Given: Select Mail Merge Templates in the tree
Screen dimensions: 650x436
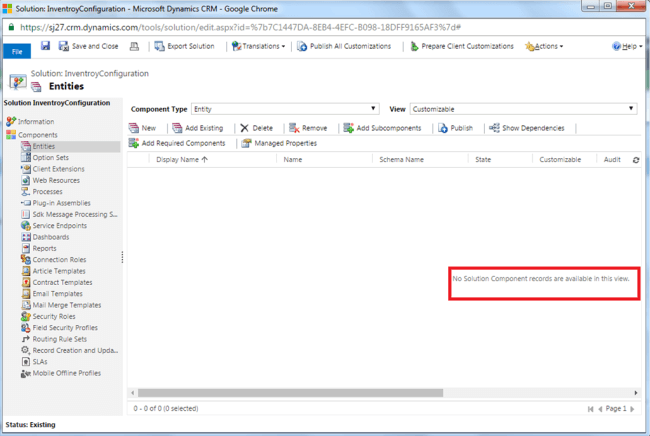Looking at the screenshot, I should click(x=61, y=305).
